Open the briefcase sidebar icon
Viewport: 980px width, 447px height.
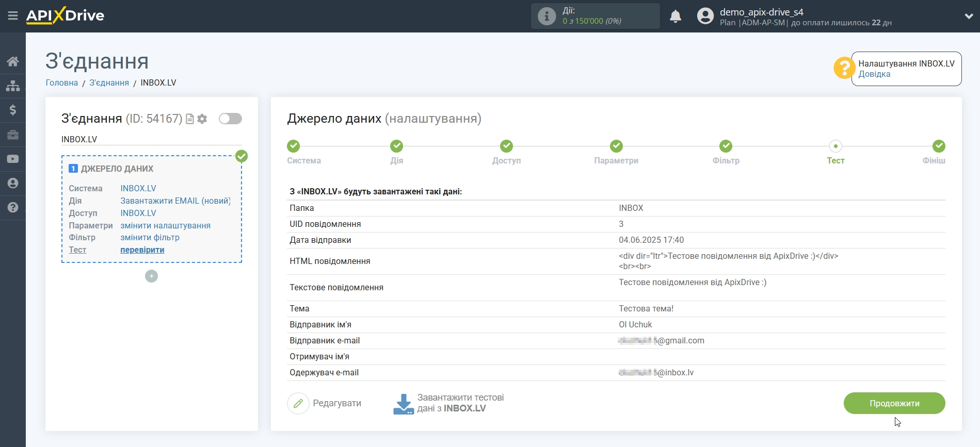[x=13, y=135]
